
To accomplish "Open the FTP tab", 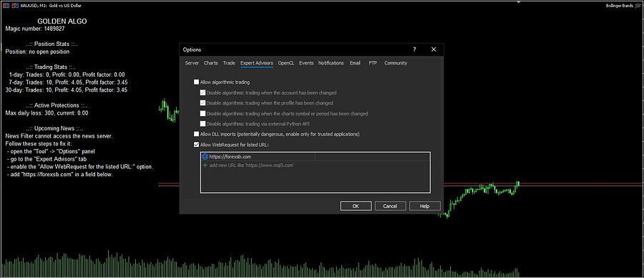I will coord(373,63).
